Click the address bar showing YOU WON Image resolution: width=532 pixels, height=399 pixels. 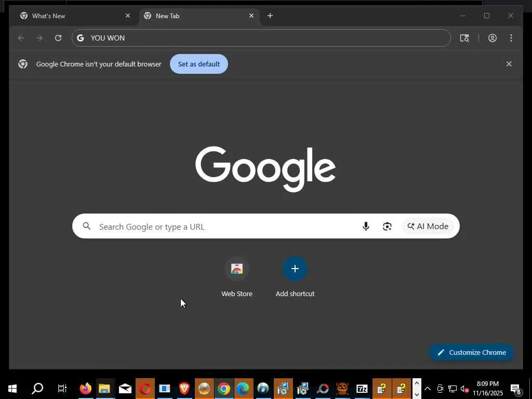click(x=261, y=38)
